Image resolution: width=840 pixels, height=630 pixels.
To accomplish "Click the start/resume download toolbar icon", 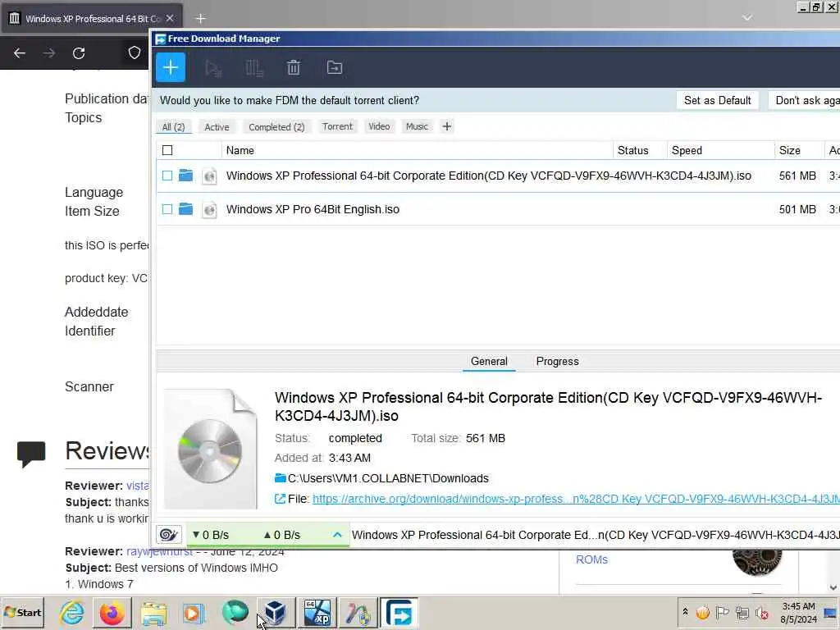I will tap(213, 68).
